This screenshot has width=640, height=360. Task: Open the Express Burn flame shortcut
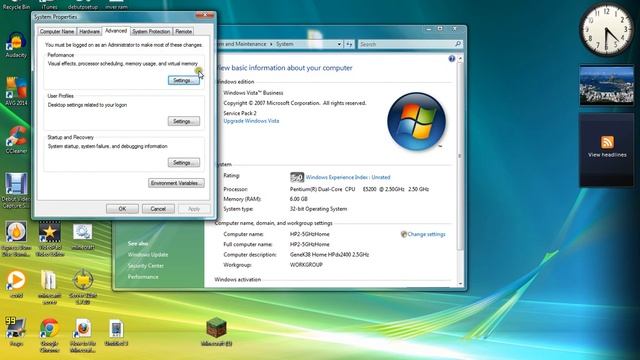point(16,239)
